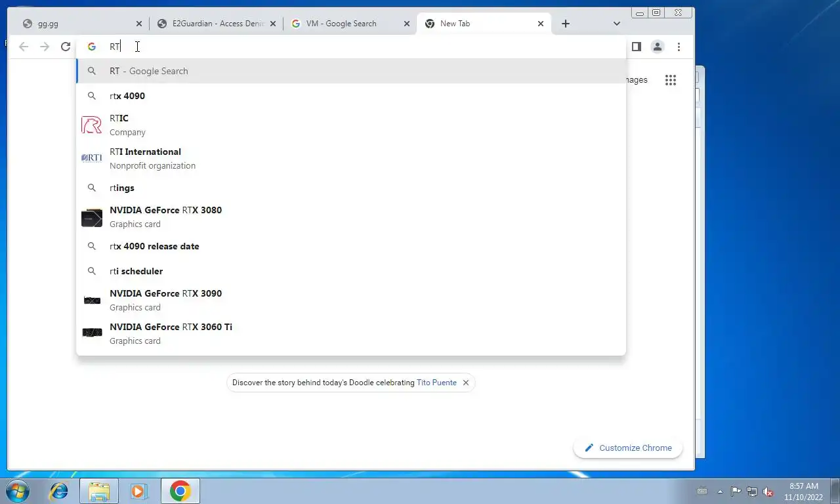Open Windows Explorer folder from taskbar
Screen dimensions: 840x504
99,491
